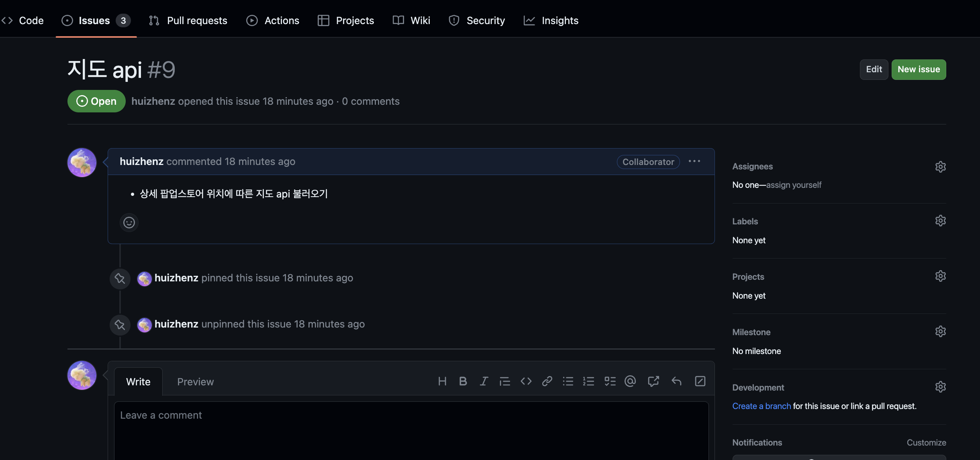Open the Labels settings gear
This screenshot has height=460, width=980.
(x=941, y=221)
